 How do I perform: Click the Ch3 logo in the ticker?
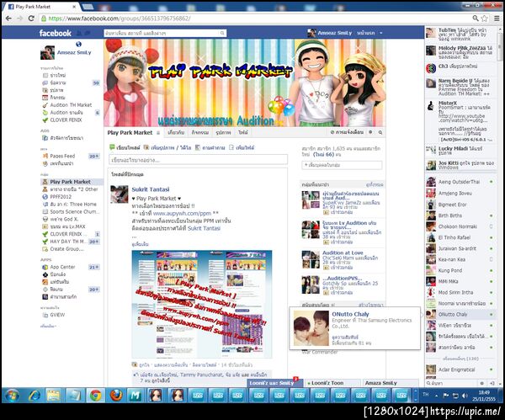click(431, 68)
